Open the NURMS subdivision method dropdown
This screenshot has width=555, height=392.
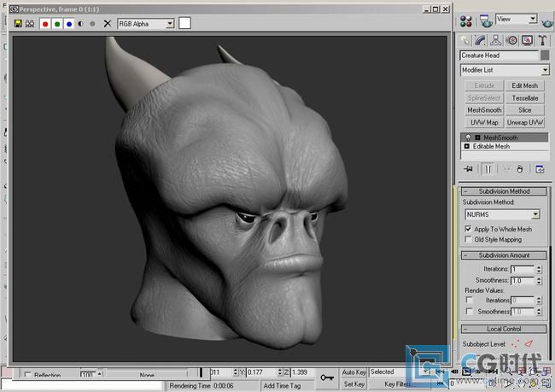[502, 214]
